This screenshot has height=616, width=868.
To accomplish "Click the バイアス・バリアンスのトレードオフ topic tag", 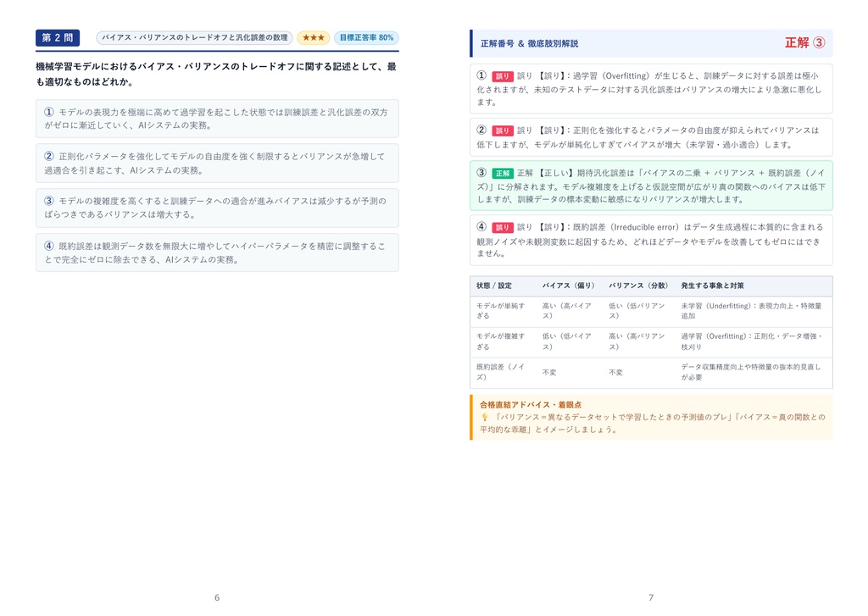I will pos(194,37).
